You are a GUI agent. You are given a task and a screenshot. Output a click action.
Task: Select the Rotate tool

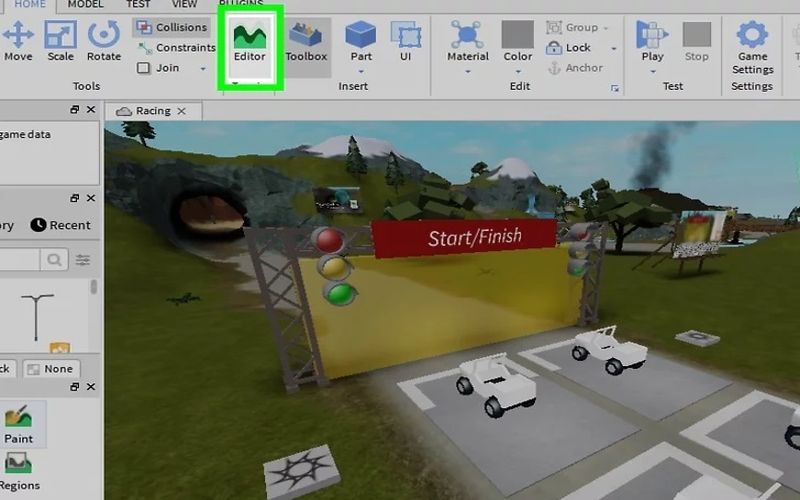click(x=104, y=41)
